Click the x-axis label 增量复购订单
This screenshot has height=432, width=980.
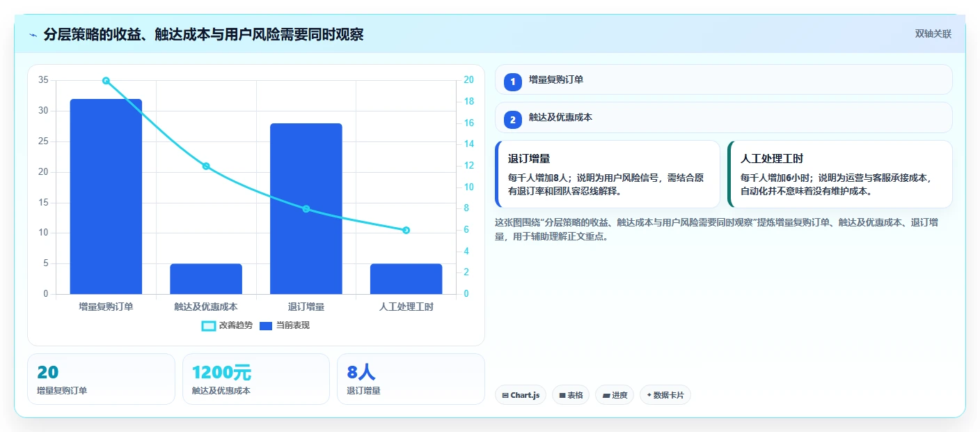[106, 307]
